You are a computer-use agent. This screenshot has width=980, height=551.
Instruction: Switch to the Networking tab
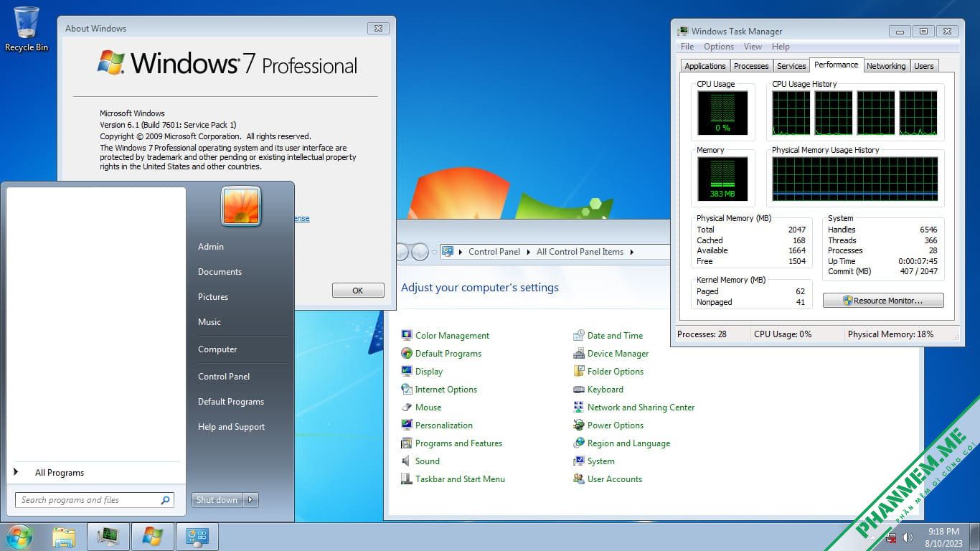886,66
